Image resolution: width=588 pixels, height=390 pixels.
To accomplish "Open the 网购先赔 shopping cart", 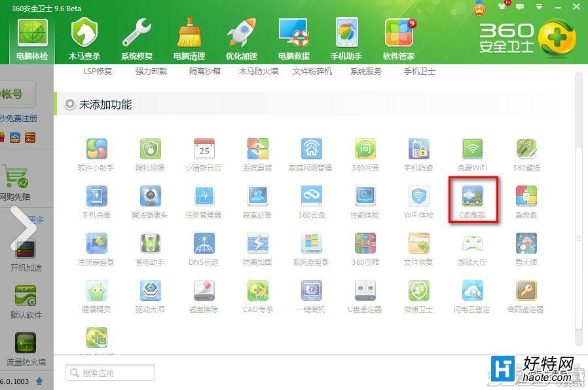I will 15,183.
